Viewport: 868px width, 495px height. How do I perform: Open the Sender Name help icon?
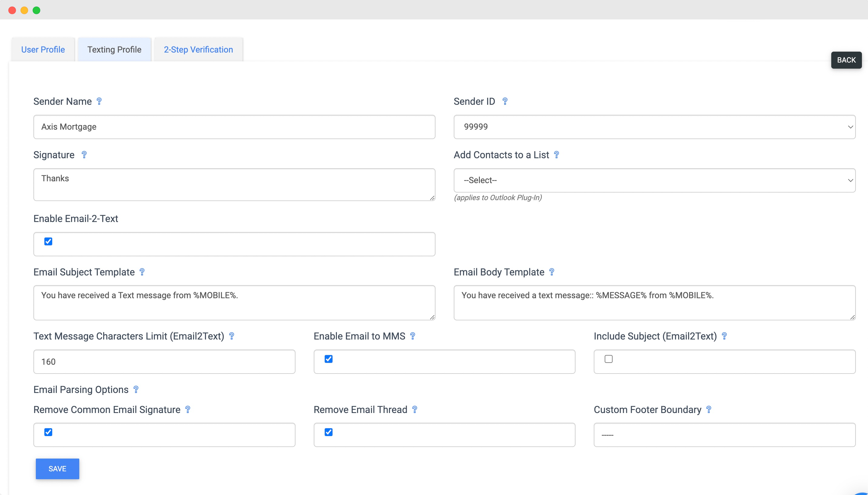99,101
